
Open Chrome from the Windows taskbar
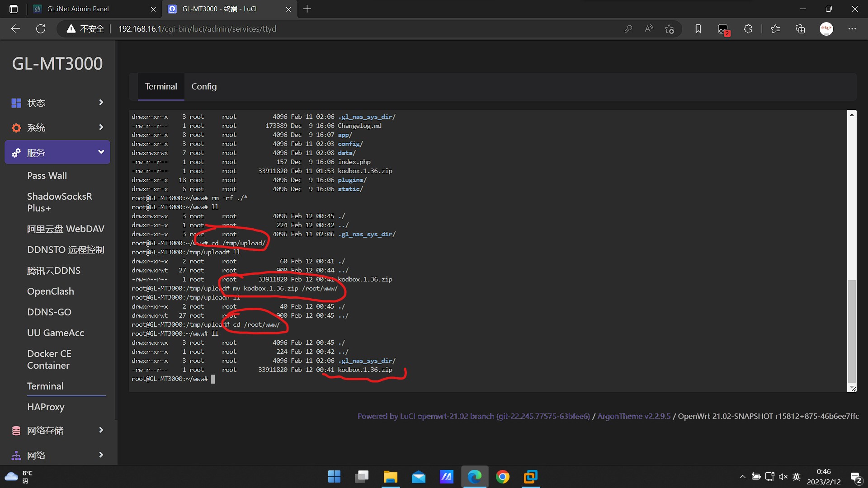(x=502, y=477)
